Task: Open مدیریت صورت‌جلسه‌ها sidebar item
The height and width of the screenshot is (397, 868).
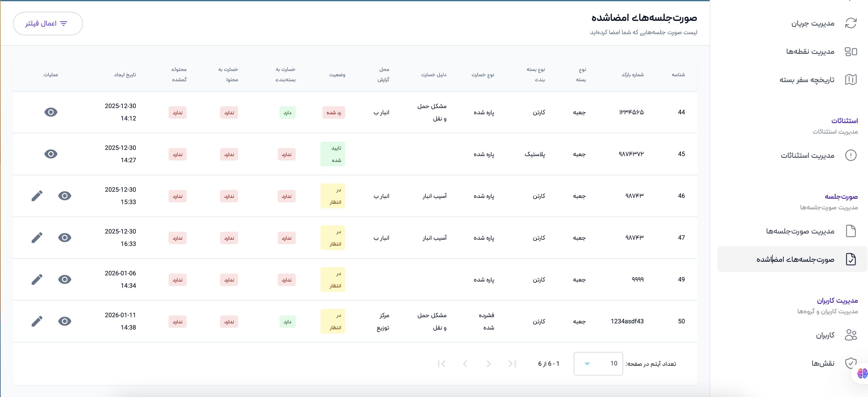Action: 800,231
